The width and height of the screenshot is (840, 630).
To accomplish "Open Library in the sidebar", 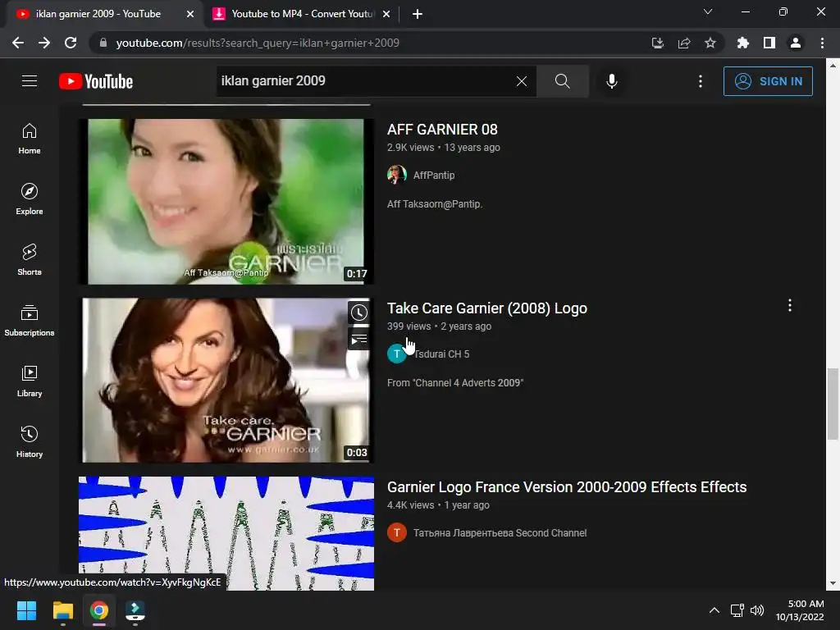I will coord(30,381).
